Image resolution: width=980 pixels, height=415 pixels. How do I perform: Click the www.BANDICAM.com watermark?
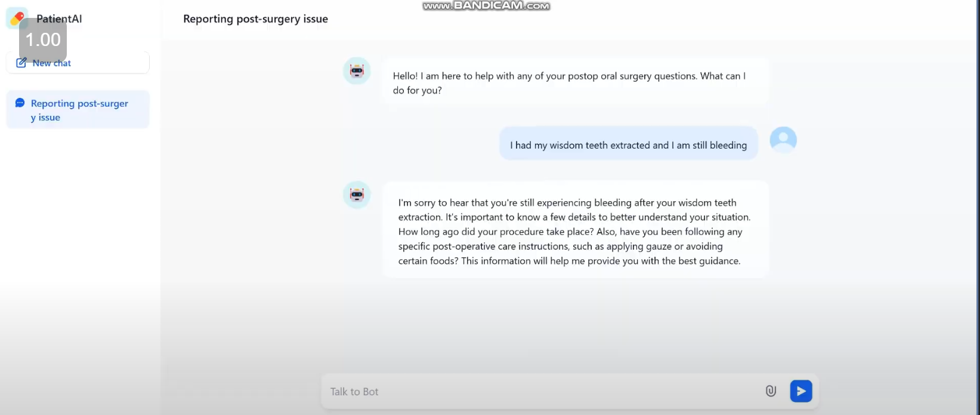[486, 6]
